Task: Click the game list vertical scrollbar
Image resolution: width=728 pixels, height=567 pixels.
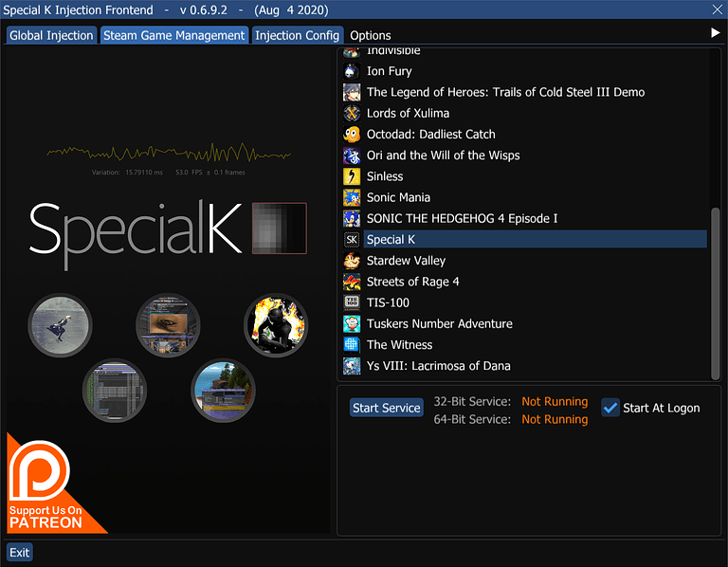Action: [716, 284]
